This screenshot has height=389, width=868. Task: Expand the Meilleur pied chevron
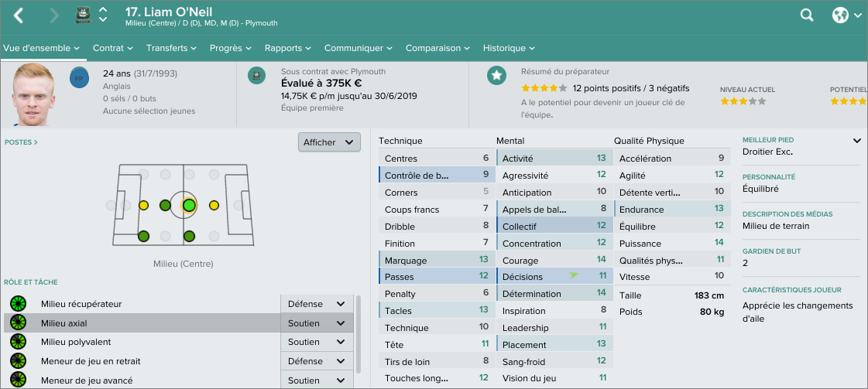tap(857, 141)
